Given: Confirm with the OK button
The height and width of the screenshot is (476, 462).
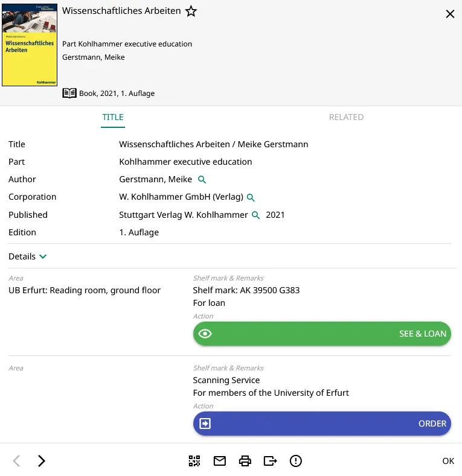Looking at the screenshot, I should coord(448,461).
